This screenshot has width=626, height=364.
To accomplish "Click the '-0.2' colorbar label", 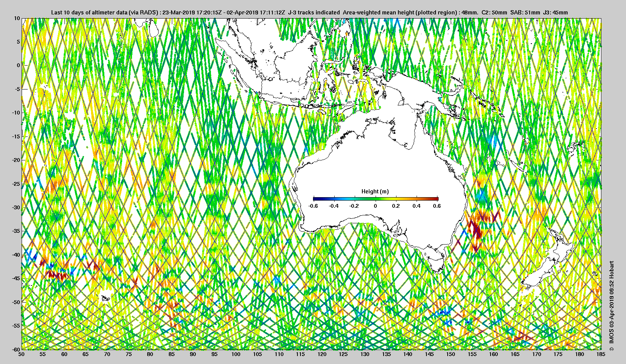I will coord(354,206).
